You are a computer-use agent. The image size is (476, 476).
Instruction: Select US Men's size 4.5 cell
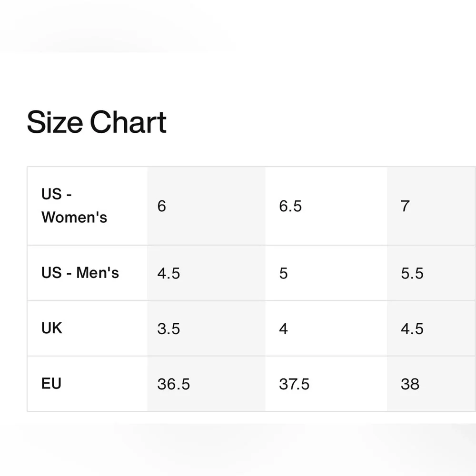click(169, 273)
